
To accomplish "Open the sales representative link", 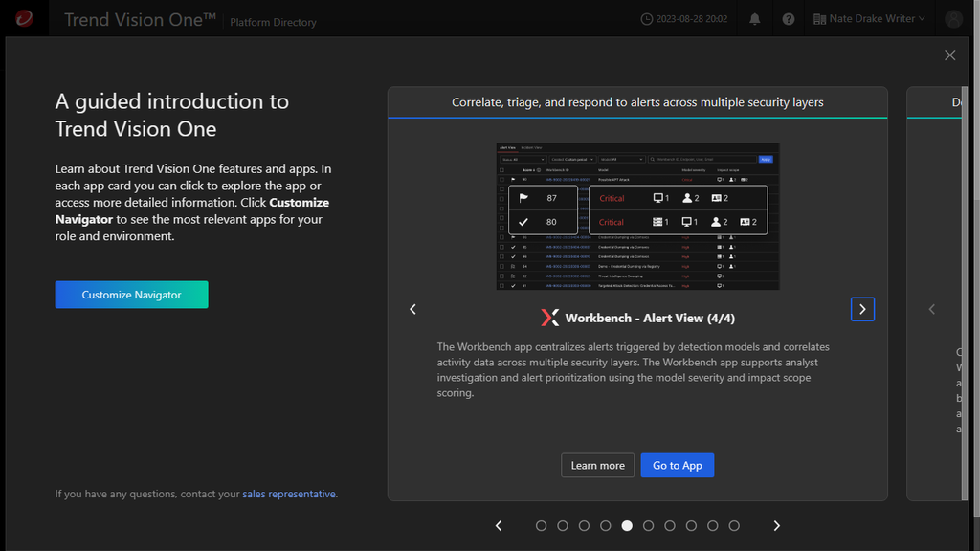I will tap(289, 494).
